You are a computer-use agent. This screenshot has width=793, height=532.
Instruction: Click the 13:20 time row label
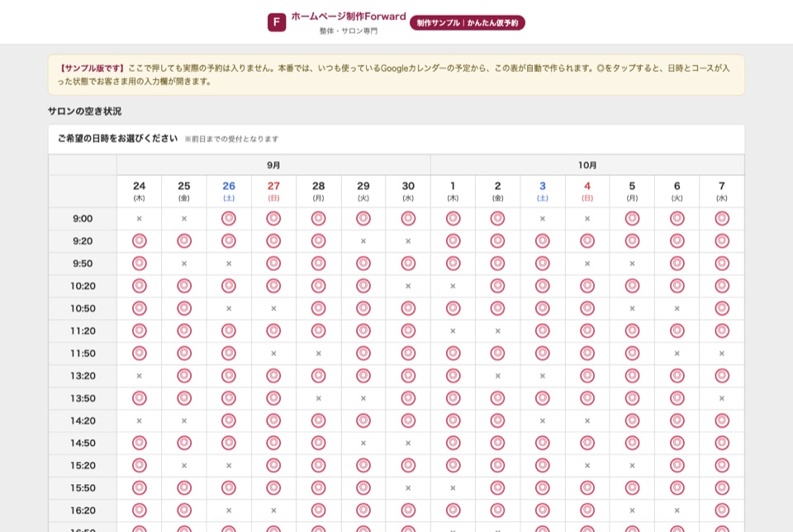[83, 376]
